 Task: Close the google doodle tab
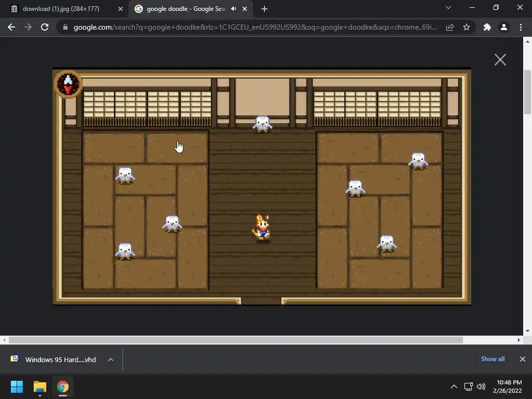(x=245, y=9)
